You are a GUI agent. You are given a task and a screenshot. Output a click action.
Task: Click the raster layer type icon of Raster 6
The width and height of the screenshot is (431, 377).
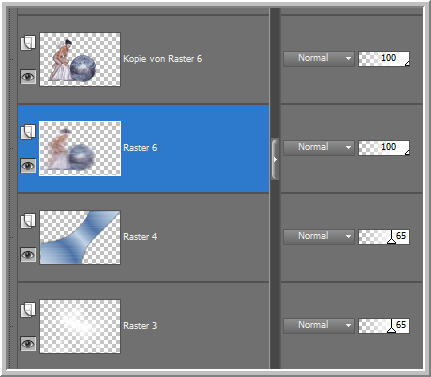28,132
